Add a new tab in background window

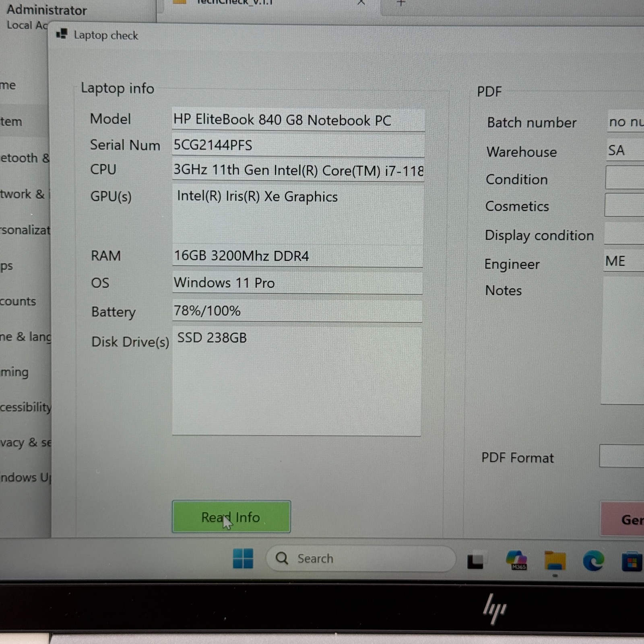point(401,3)
